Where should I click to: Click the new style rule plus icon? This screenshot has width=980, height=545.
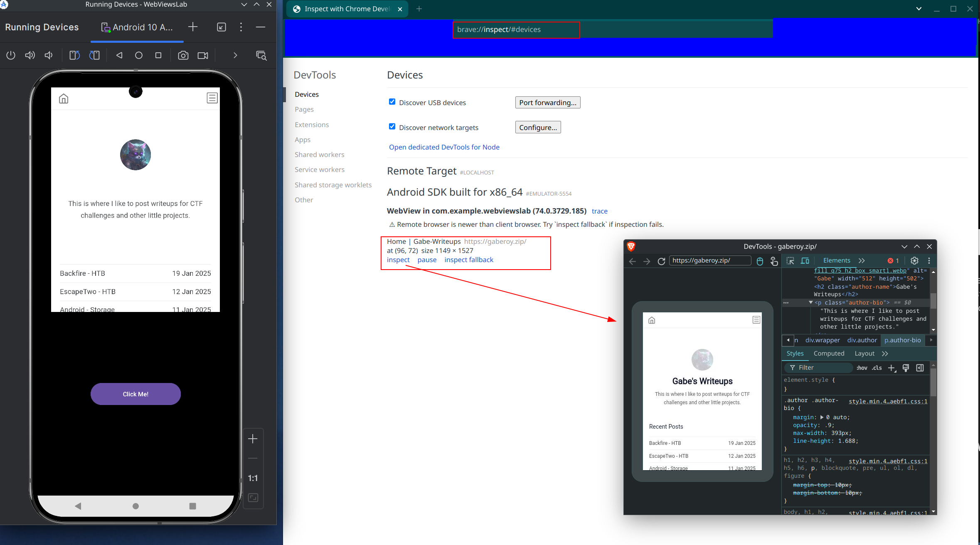(x=892, y=368)
